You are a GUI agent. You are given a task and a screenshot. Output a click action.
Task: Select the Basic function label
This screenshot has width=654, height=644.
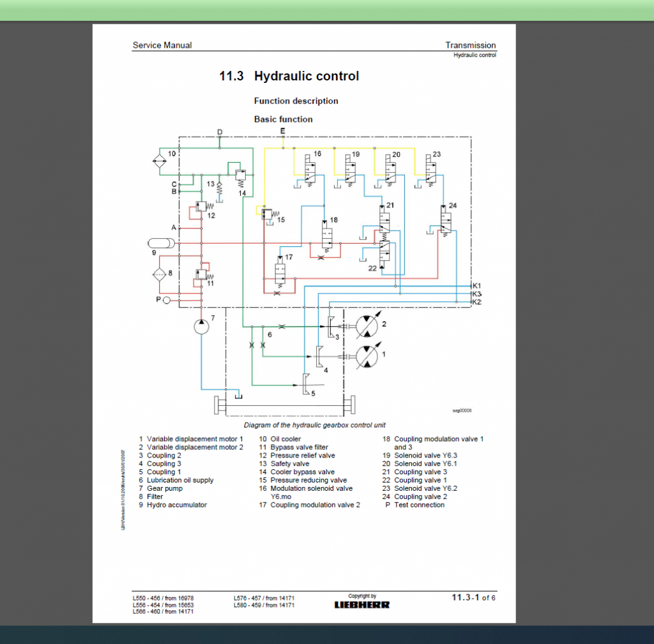(284, 119)
